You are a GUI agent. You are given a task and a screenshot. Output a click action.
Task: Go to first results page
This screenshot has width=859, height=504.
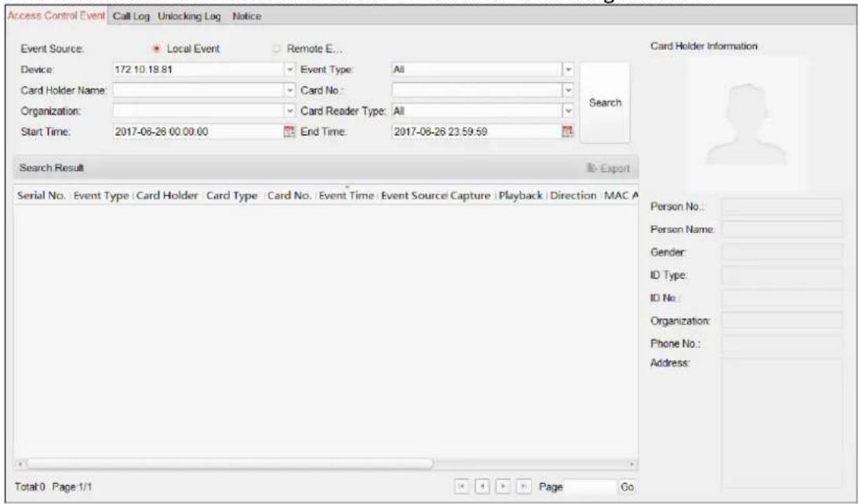tap(462, 487)
